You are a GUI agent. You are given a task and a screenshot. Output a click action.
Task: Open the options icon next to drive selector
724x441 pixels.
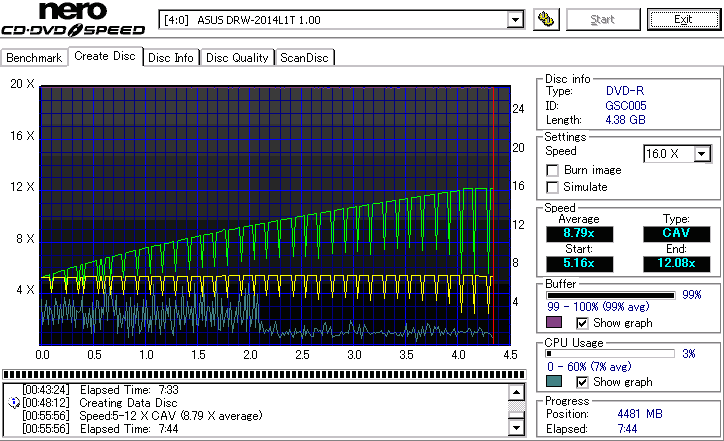click(x=547, y=19)
